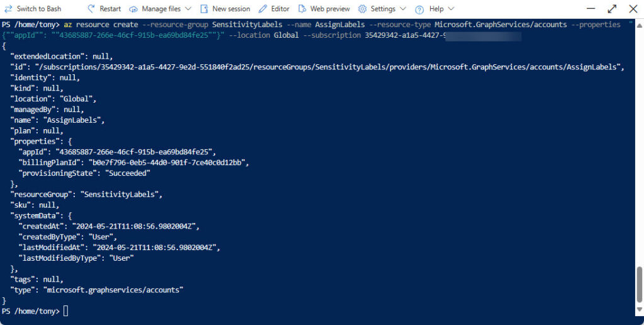Click the Switch to Bash swap icon
Viewport: 644px width, 325px height.
pos(8,9)
